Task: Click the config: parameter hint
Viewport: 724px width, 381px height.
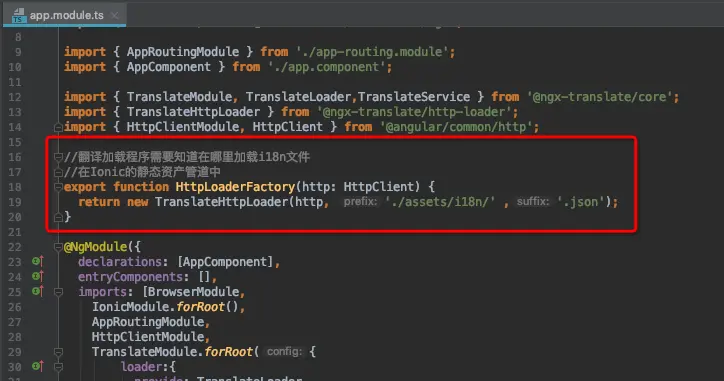Action: (x=284, y=351)
